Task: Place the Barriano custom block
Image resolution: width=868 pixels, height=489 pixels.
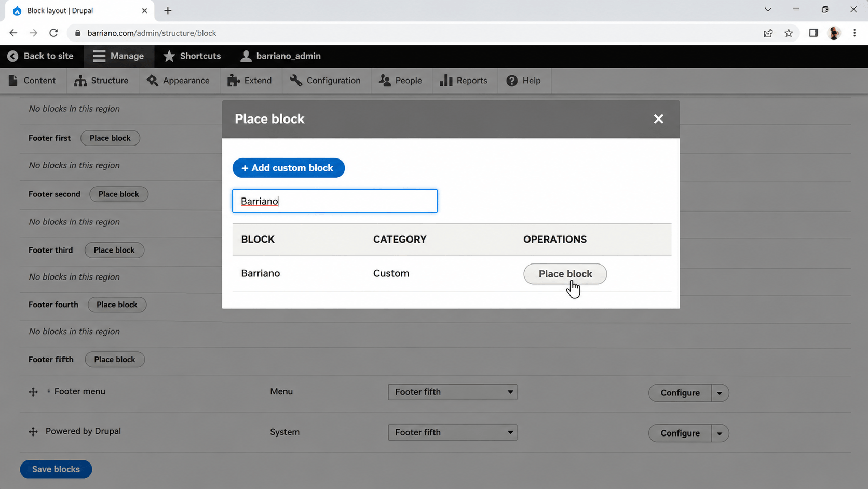Action: [x=565, y=274]
